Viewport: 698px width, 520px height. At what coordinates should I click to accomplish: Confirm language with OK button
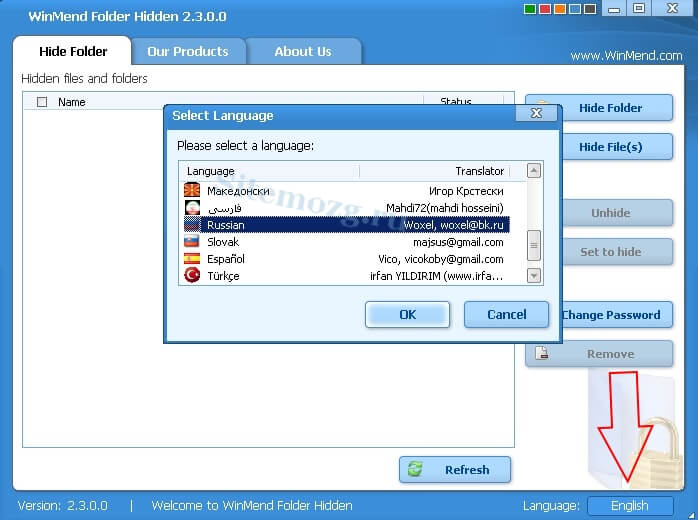(x=407, y=315)
